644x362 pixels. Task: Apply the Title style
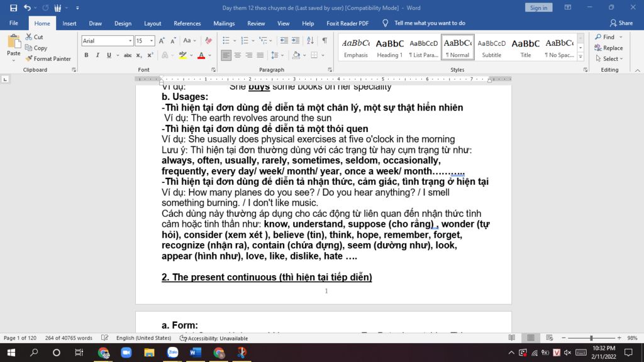coord(525,47)
